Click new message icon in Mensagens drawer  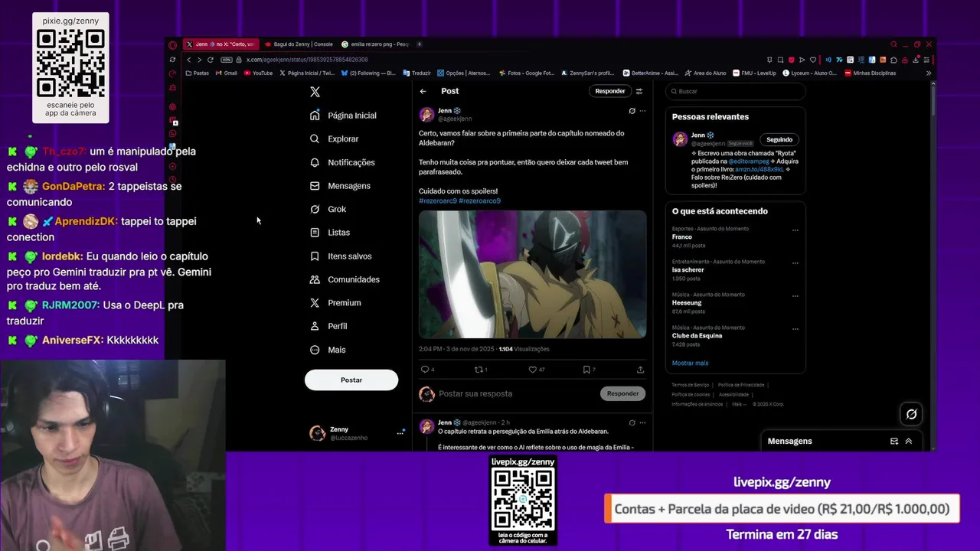pos(893,442)
